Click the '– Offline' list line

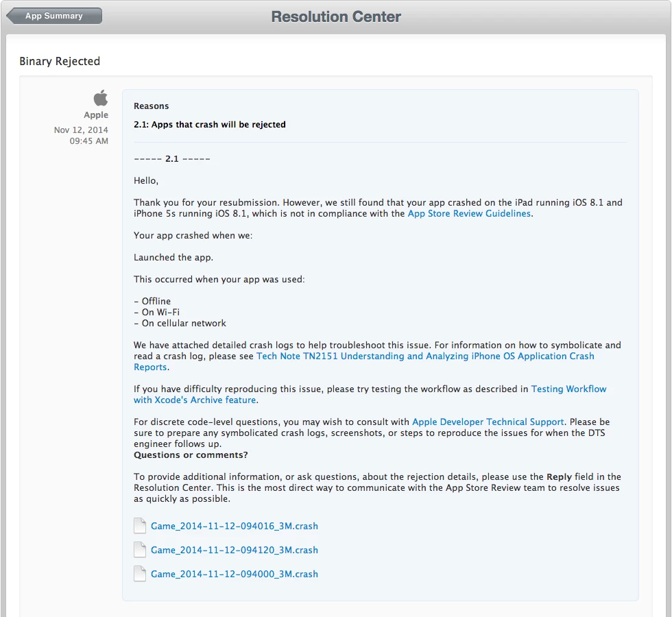[x=152, y=301]
